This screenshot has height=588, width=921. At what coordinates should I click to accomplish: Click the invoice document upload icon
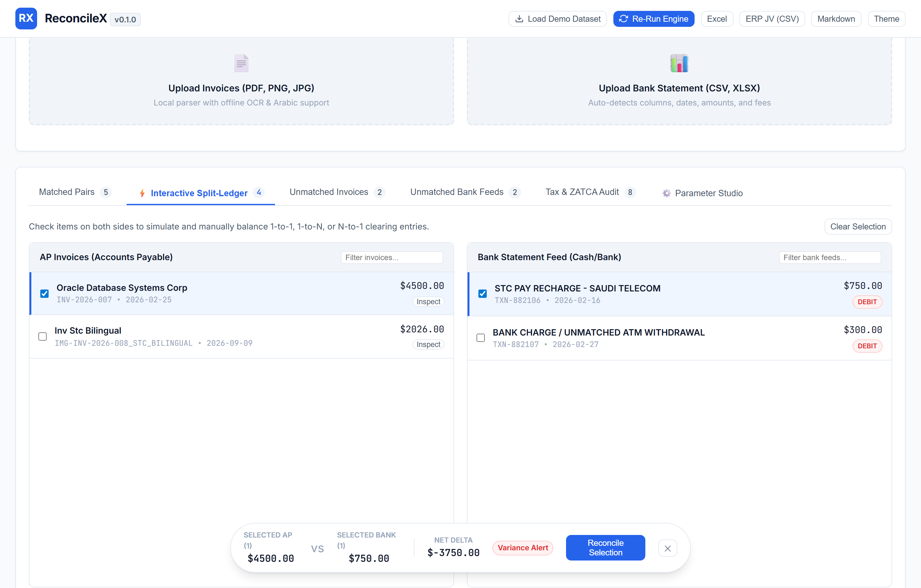tap(241, 63)
